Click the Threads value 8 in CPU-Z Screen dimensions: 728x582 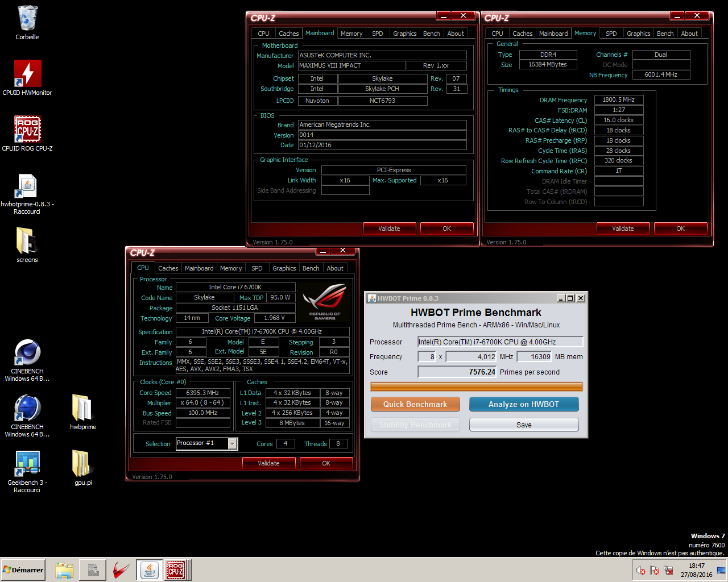point(338,443)
